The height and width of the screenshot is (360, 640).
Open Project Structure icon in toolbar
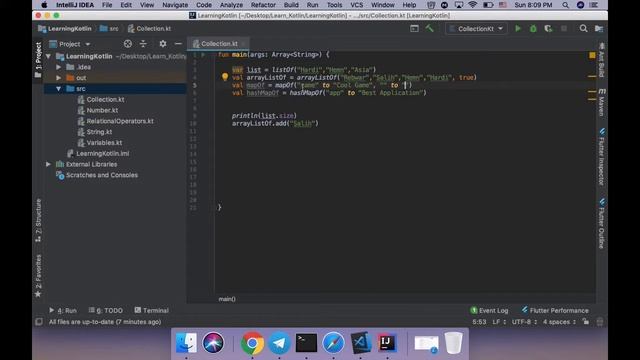[599, 29]
